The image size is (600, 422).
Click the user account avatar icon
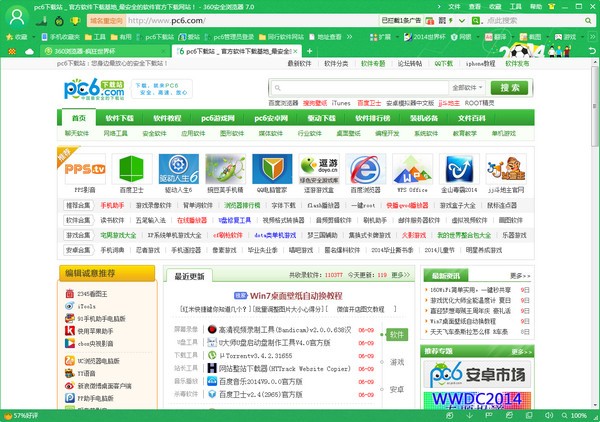16,17
